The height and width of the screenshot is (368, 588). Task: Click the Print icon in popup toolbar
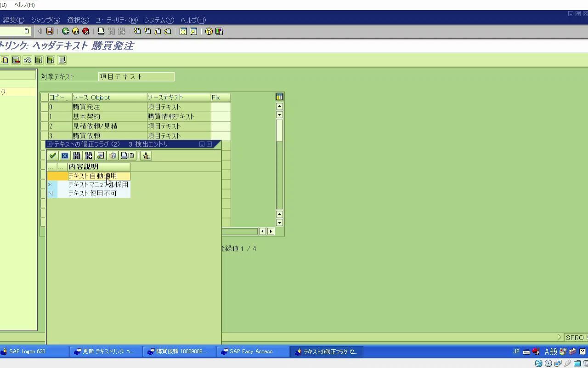[124, 155]
